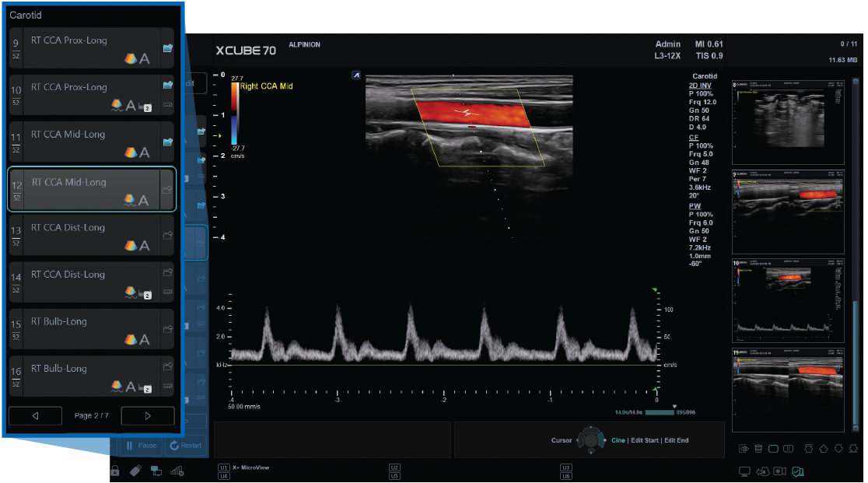Image resolution: width=868 pixels, height=483 pixels.
Task: Open clipboard thumbnail 8
Action: coord(788,122)
